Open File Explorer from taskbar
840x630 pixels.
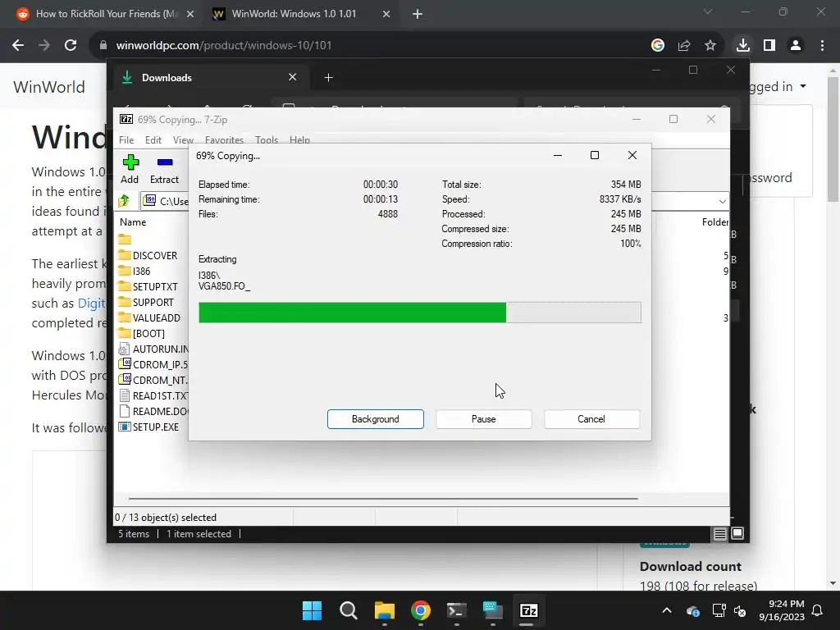pyautogui.click(x=385, y=610)
